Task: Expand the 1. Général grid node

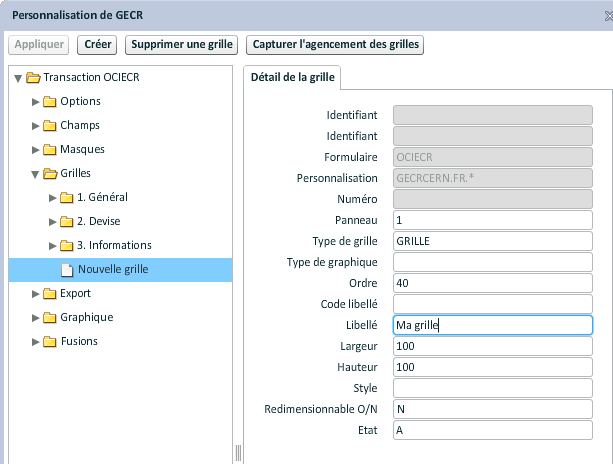Action: point(52,197)
